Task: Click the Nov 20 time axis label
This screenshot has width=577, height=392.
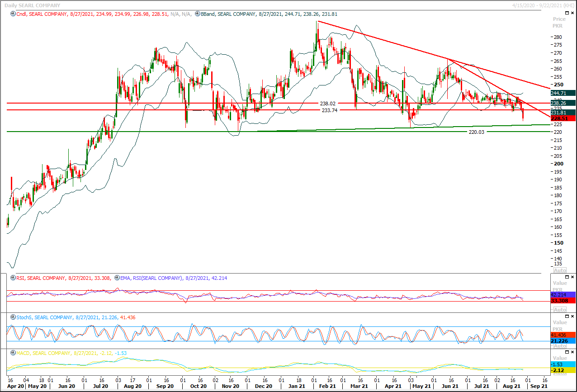Action: [x=231, y=387]
